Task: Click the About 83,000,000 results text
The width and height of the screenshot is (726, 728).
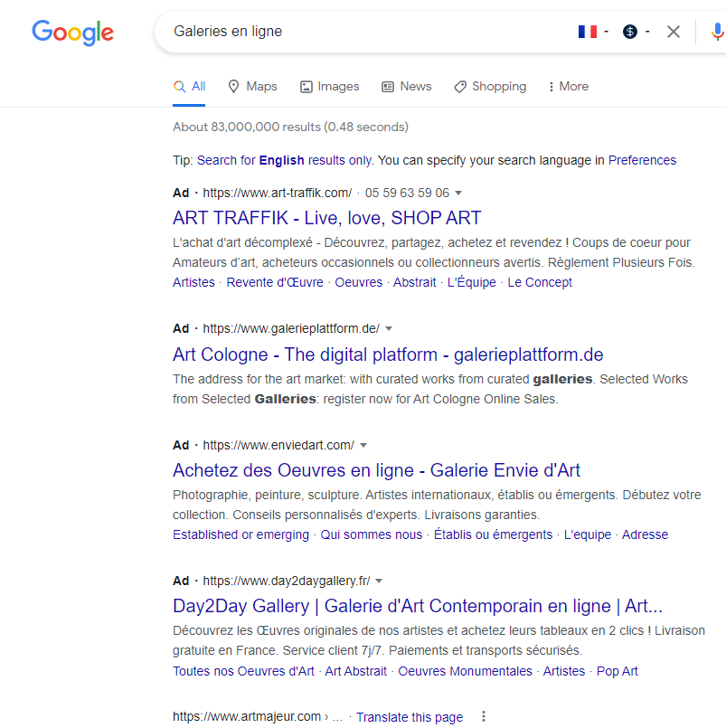Action: 290,127
